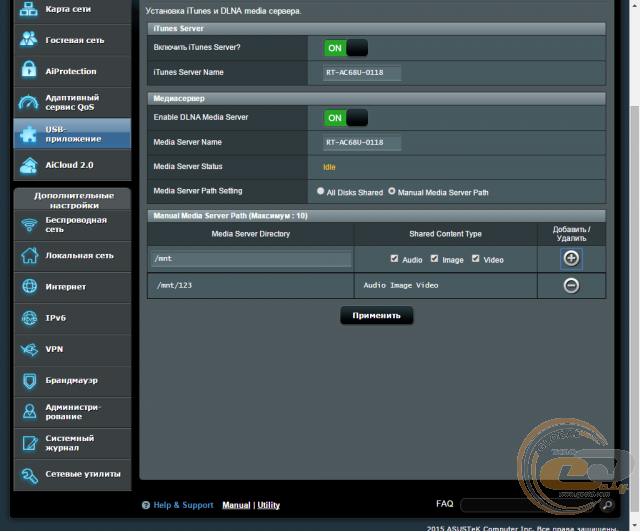Click the Shared Content Type column header

click(445, 234)
